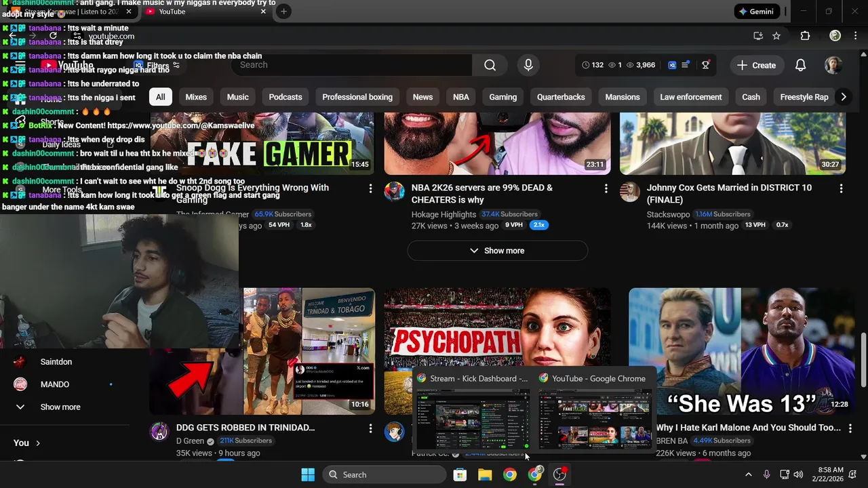Click the taskbar microphone tray icon
Image resolution: width=868 pixels, height=488 pixels.
[766, 474]
